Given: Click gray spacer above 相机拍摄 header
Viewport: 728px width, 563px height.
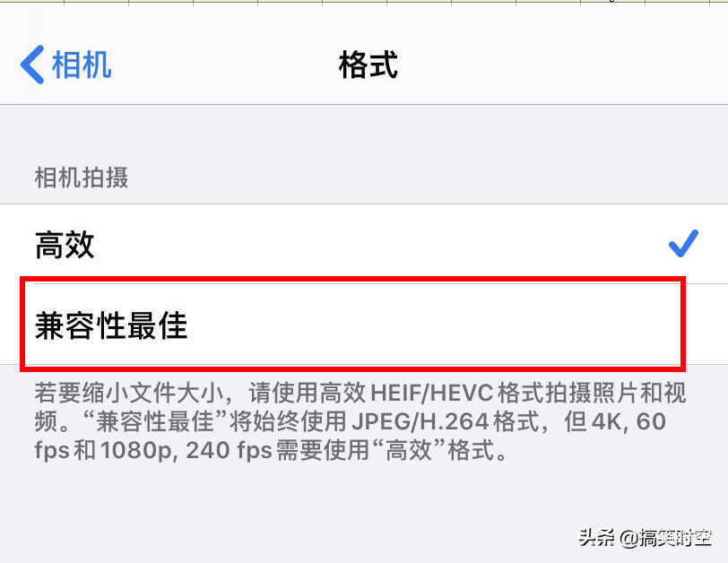Looking at the screenshot, I should tap(364, 133).
